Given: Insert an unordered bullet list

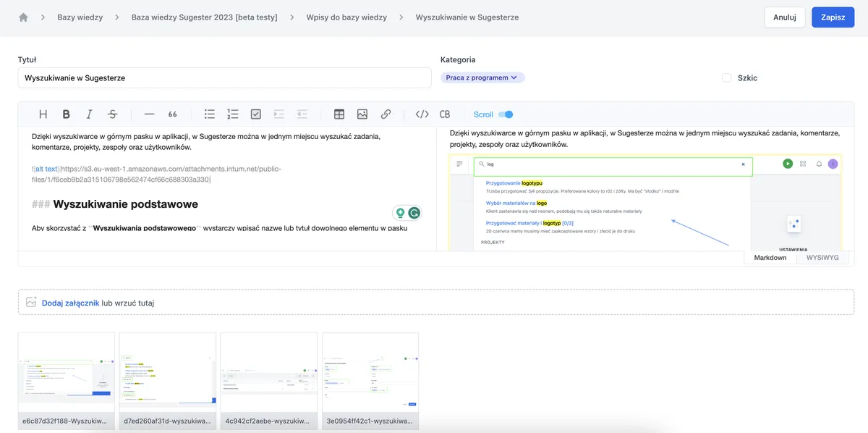Looking at the screenshot, I should pyautogui.click(x=210, y=114).
